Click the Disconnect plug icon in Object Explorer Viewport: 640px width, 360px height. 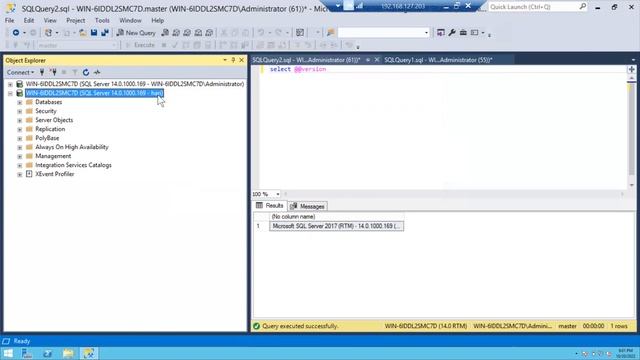53,72
